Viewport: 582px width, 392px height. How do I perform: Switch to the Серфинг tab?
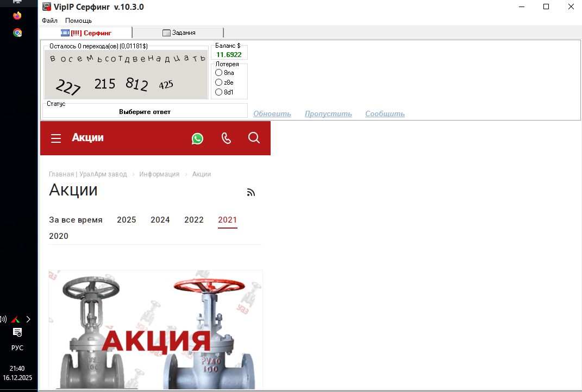click(86, 33)
